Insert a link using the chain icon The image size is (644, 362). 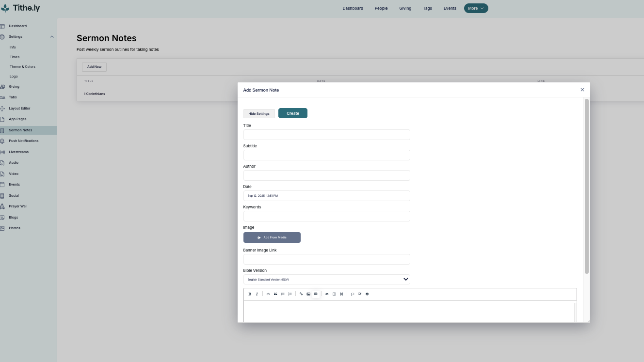pos(301,294)
